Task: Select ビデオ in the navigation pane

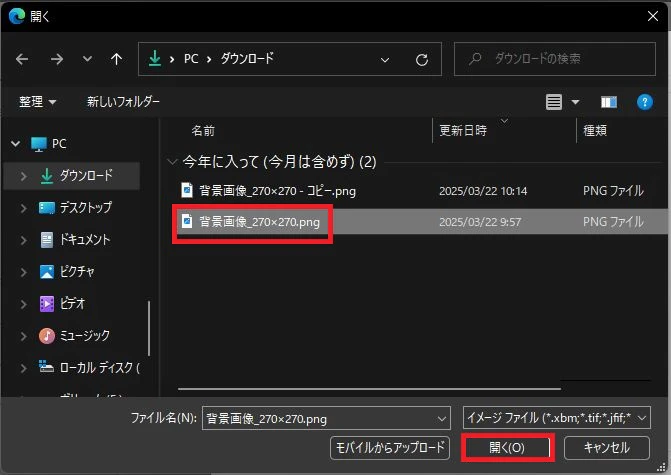Action: click(x=62, y=304)
